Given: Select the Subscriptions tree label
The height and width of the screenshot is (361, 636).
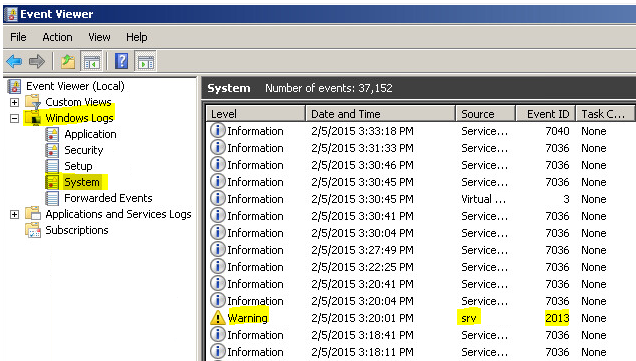Looking at the screenshot, I should pos(77,230).
